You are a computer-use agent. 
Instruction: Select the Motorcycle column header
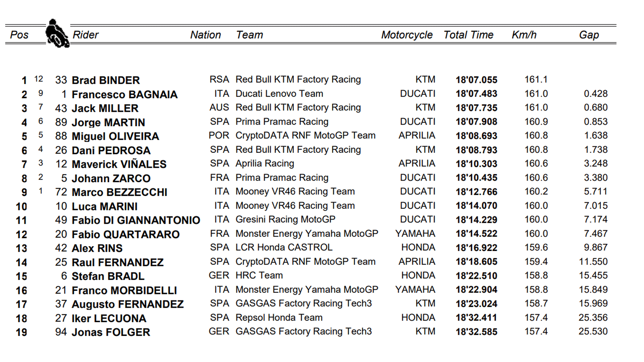[x=407, y=35]
